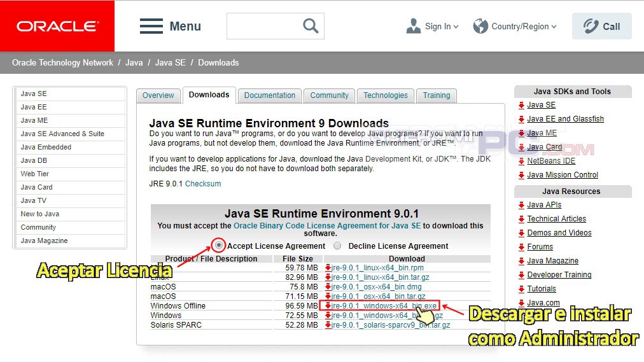
Task: Click red download icon for windows-x64 exe
Action: tap(328, 306)
